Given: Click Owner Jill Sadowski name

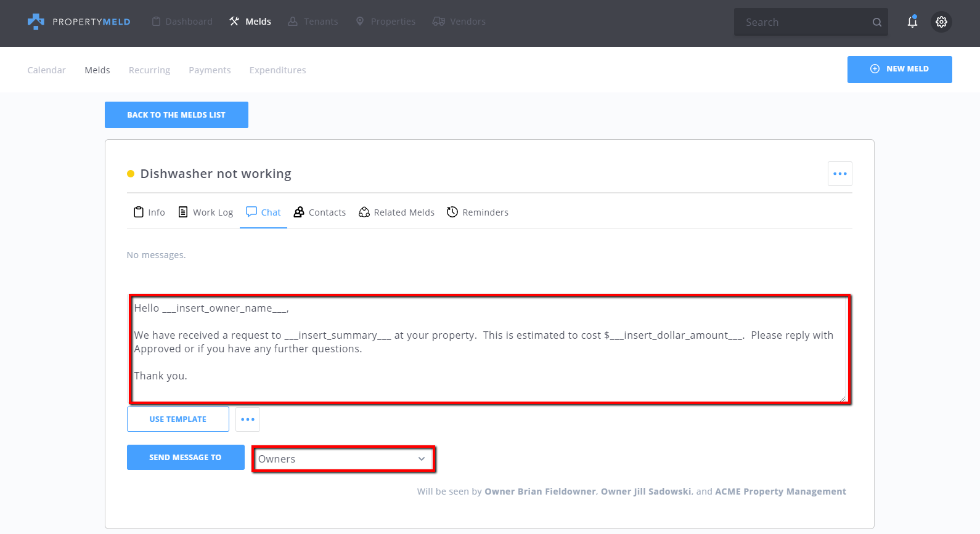Looking at the screenshot, I should point(646,492).
